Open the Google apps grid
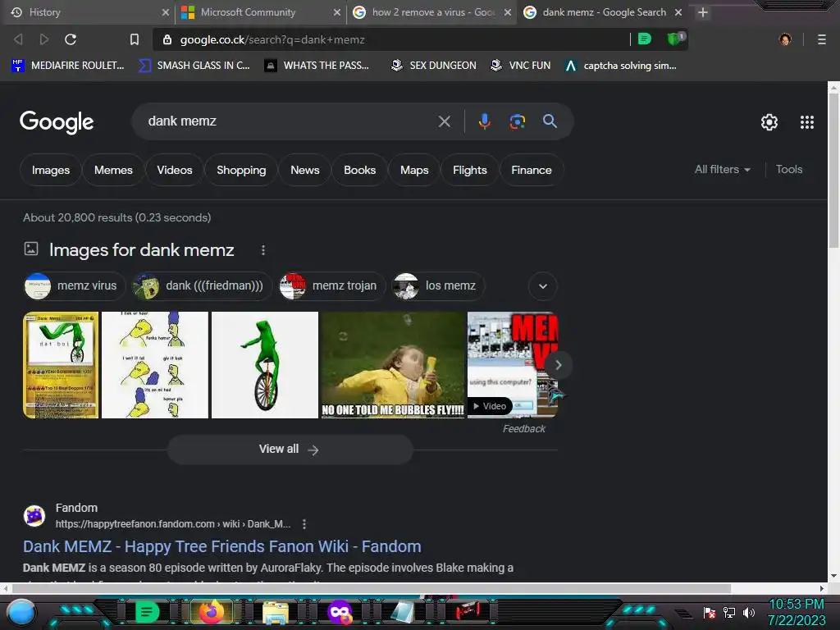Image resolution: width=840 pixels, height=630 pixels. coord(807,122)
